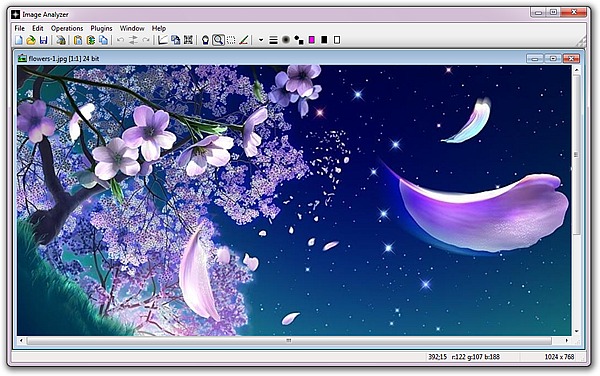Click the Image Analyzer app title icon
Image resolution: width=600 pixels, height=376 pixels.
15,15
